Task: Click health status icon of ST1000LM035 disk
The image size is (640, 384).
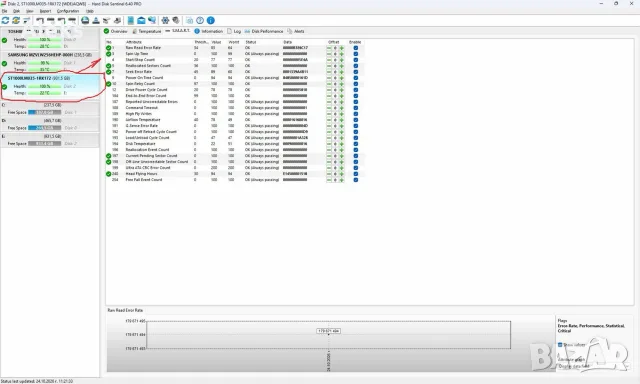Action: point(4,87)
